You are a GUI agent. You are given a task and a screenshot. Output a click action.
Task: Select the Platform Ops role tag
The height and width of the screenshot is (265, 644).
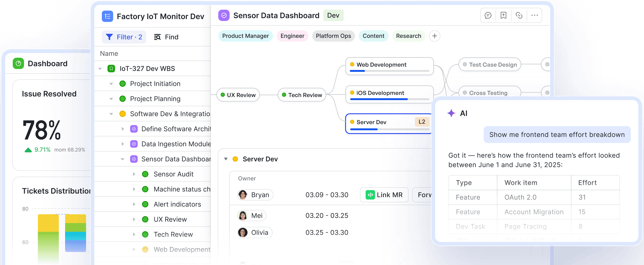pyautogui.click(x=333, y=36)
